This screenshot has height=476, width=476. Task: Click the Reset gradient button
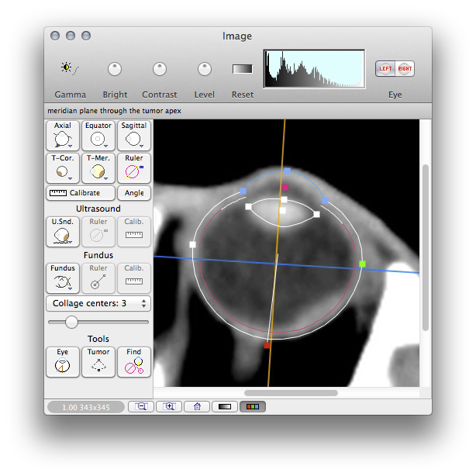click(243, 69)
